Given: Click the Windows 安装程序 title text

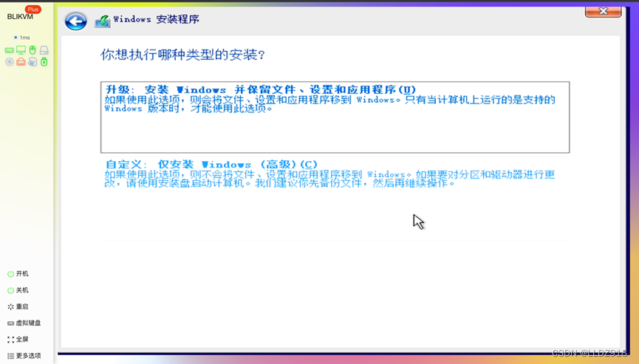Looking at the screenshot, I should [156, 19].
